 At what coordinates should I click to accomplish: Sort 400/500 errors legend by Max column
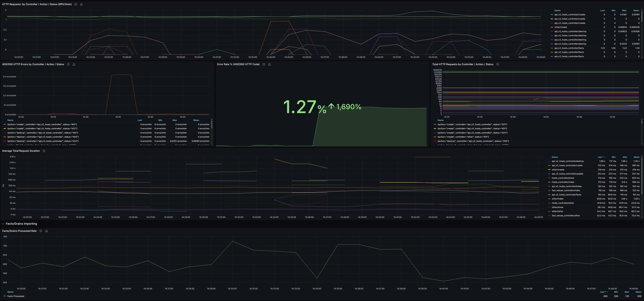click(x=175, y=120)
